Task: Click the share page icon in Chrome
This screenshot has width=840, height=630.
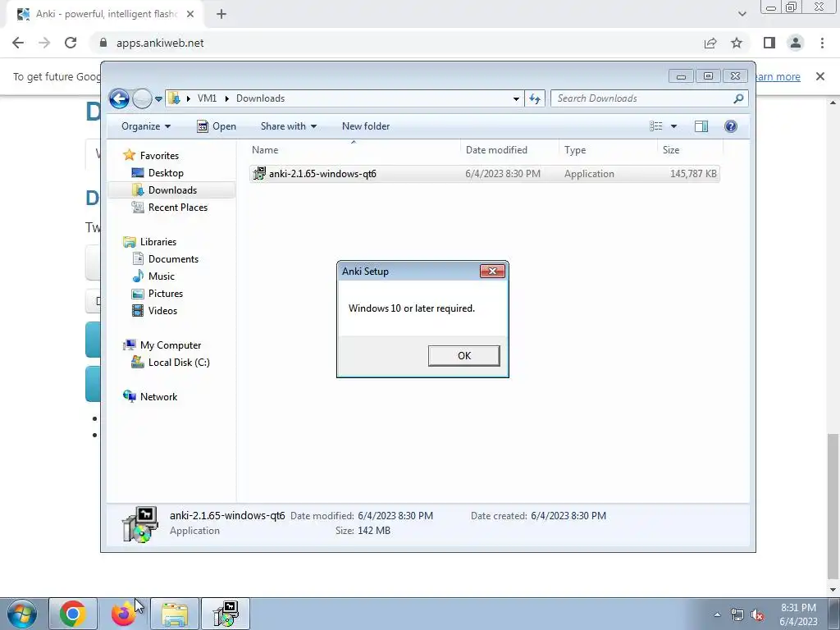Action: click(710, 43)
